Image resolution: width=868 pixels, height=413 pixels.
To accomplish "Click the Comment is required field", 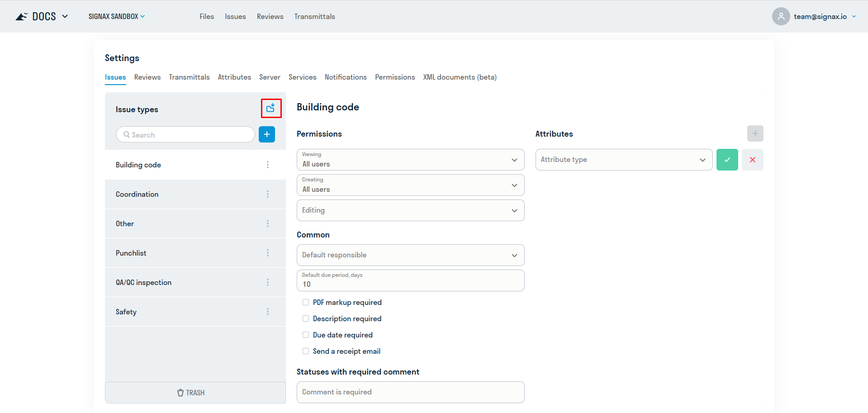I will tap(411, 392).
